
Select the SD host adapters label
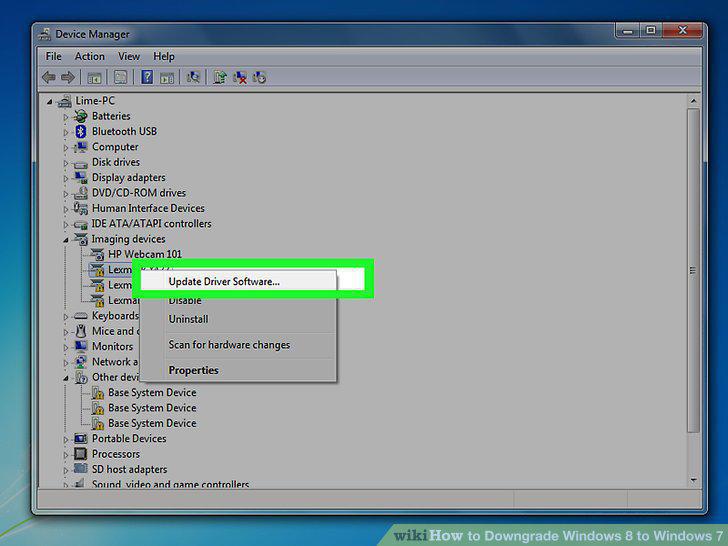[x=130, y=469]
